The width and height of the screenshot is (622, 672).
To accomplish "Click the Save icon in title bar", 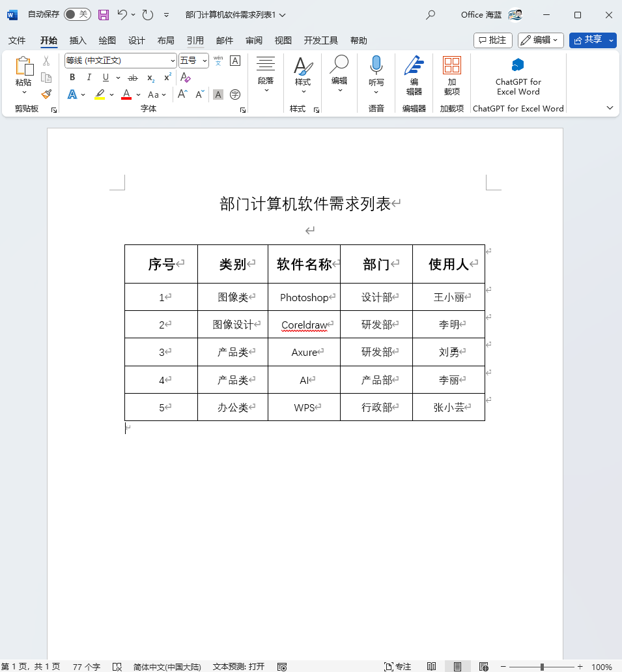I will (104, 15).
